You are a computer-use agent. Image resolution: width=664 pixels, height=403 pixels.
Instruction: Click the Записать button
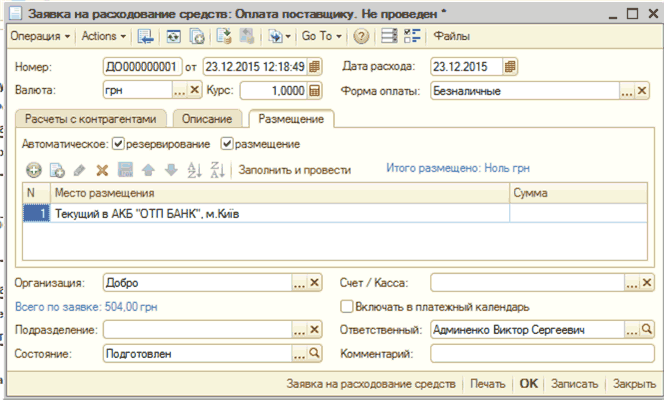[574, 383]
